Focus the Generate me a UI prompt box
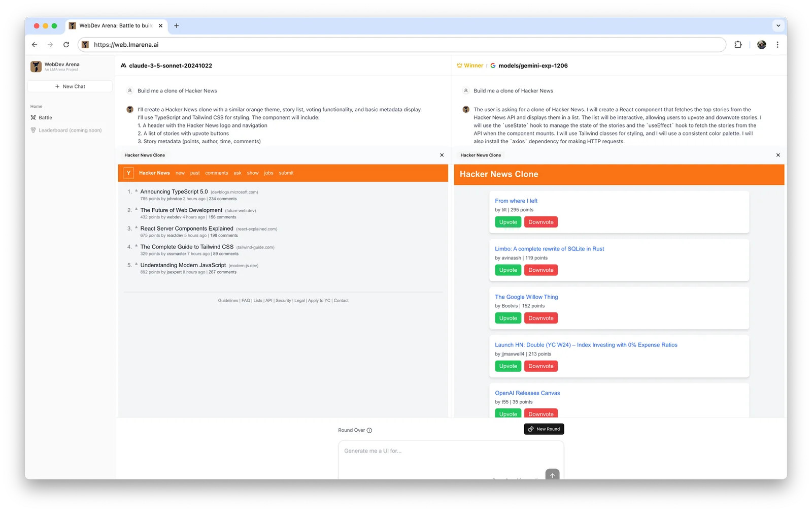The image size is (812, 512). point(451,460)
